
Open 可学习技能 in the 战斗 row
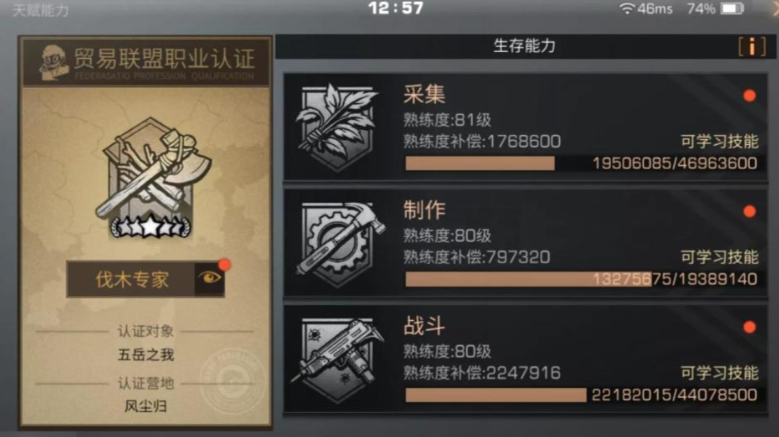coord(719,373)
